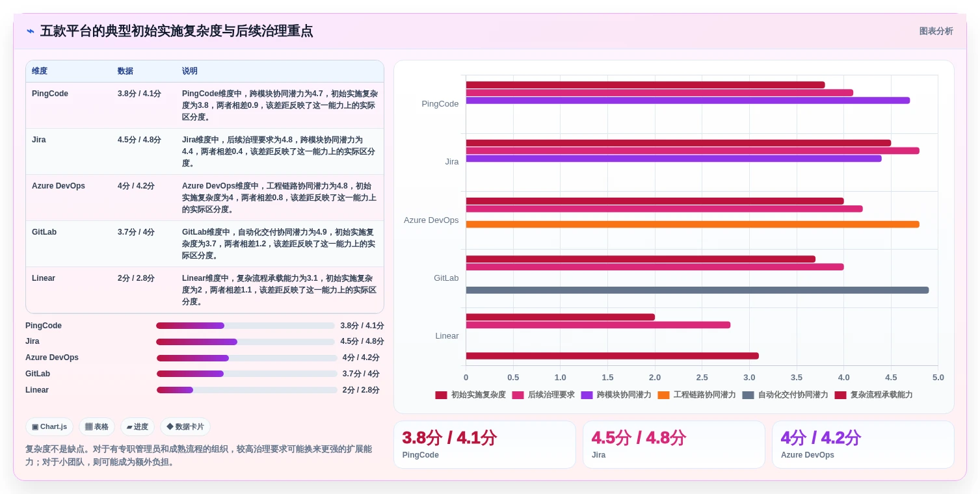Click Linear crimson 初始实施复杂度 chart bar
980x494 pixels.
pyautogui.click(x=561, y=317)
